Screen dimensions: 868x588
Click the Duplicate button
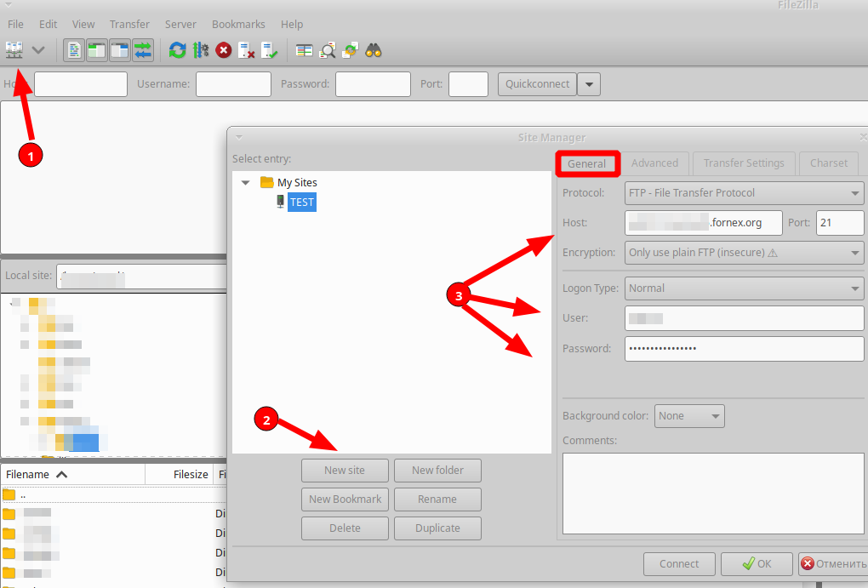pyautogui.click(x=438, y=528)
